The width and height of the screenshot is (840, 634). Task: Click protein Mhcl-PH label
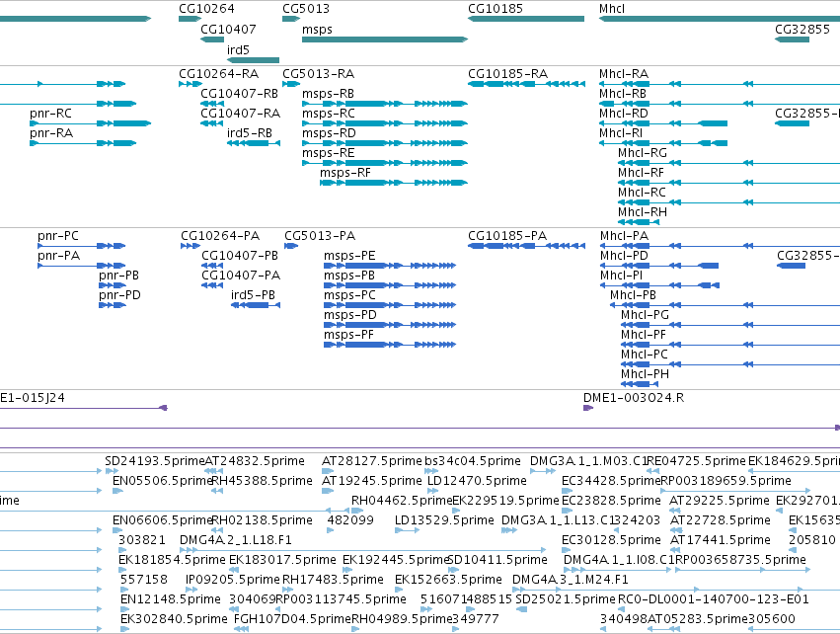(x=645, y=374)
